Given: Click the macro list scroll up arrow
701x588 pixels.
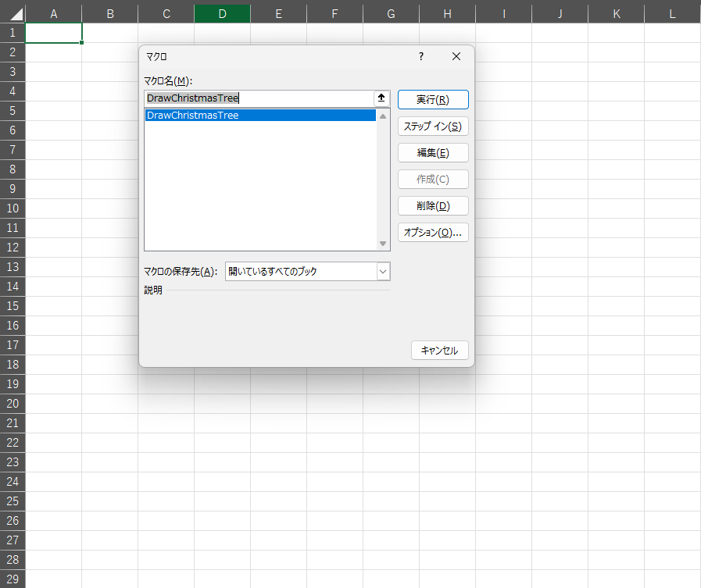Looking at the screenshot, I should pos(383,116).
